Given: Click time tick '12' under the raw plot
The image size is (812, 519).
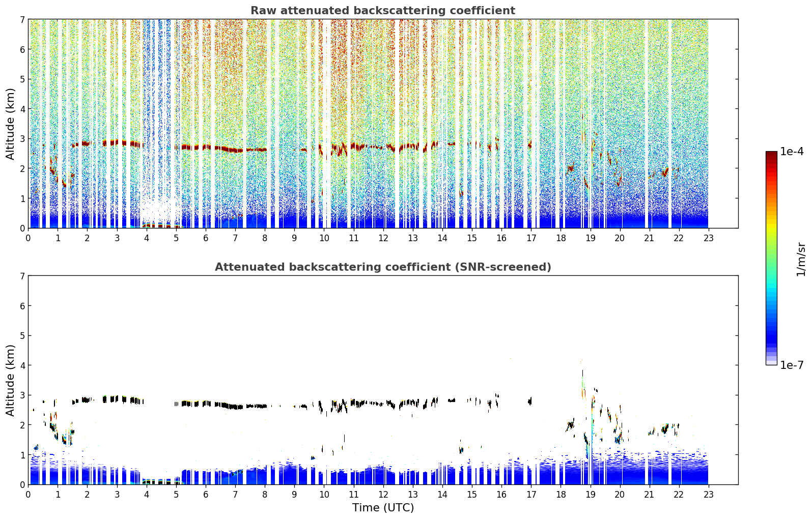Looking at the screenshot, I should 383,238.
